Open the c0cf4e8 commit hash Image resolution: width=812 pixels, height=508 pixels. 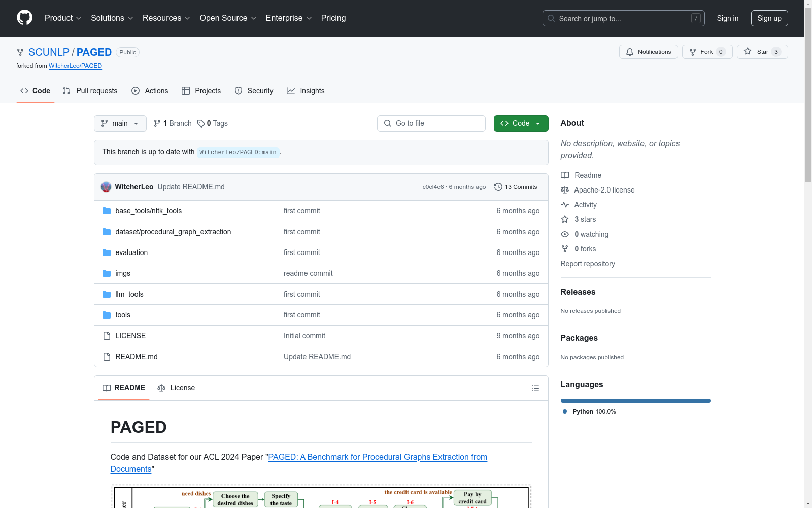click(433, 187)
